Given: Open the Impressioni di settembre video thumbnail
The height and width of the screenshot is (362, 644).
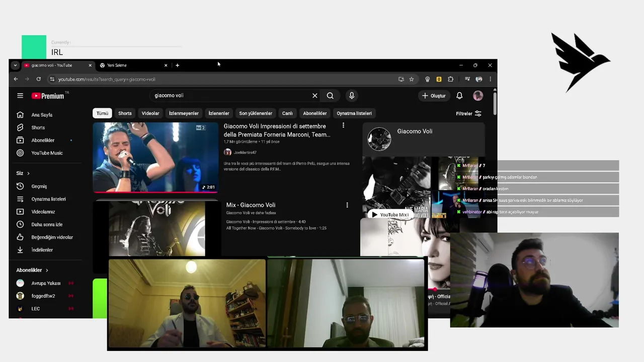Looking at the screenshot, I should click(x=155, y=157).
